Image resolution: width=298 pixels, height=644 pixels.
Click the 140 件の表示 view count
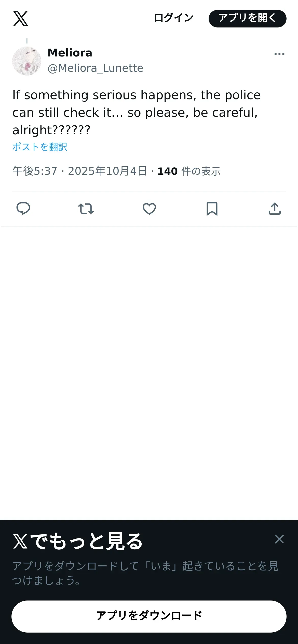click(x=189, y=171)
